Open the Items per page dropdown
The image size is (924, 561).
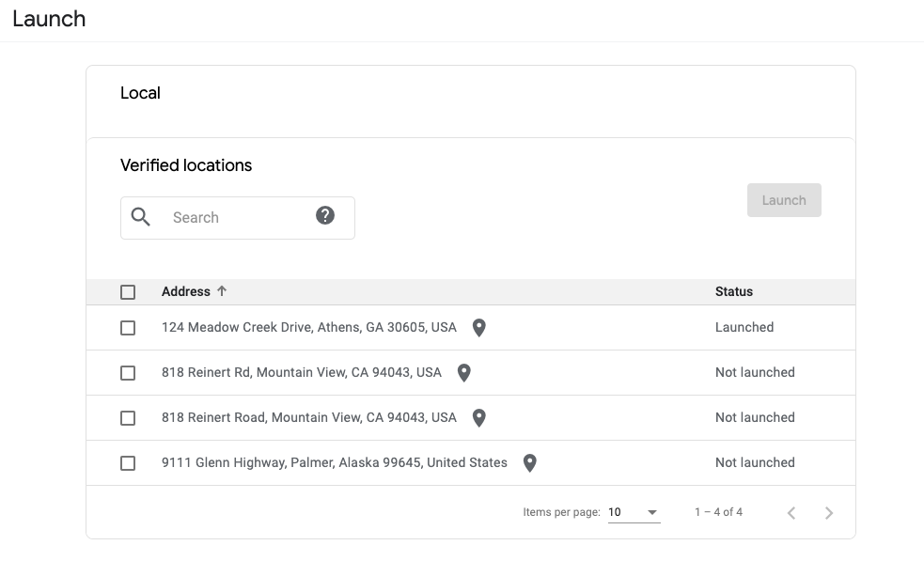point(634,512)
